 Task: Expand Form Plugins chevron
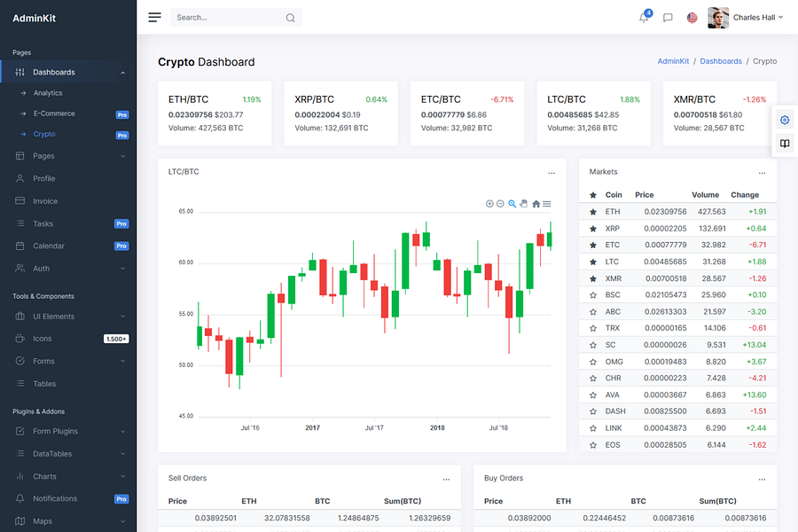(x=122, y=432)
